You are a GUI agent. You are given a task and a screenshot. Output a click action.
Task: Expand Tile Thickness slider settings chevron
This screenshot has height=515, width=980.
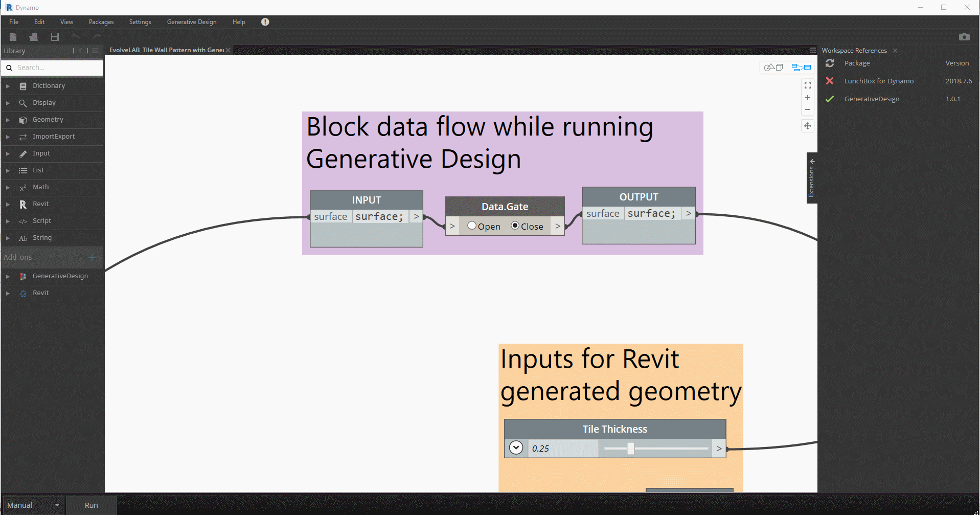[516, 448]
